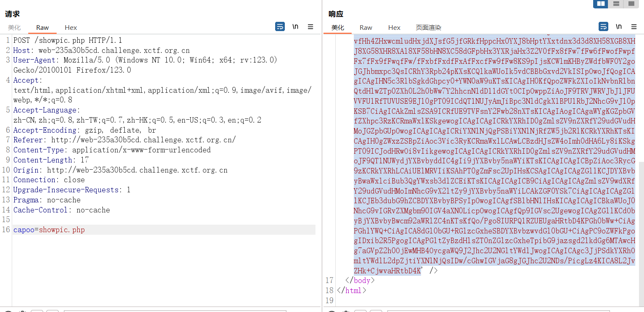Open the 页面渲染 render tab in the response
This screenshot has height=312, width=644.
coord(428,28)
